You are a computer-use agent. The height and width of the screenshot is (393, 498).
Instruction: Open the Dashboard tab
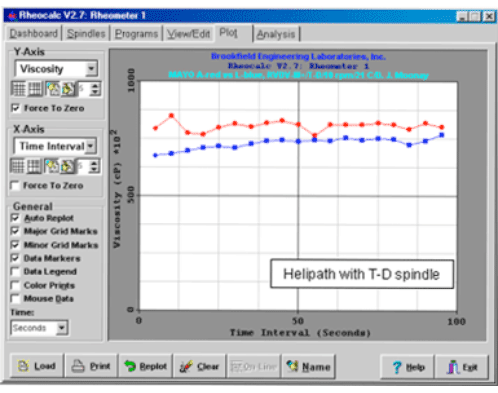coord(33,34)
